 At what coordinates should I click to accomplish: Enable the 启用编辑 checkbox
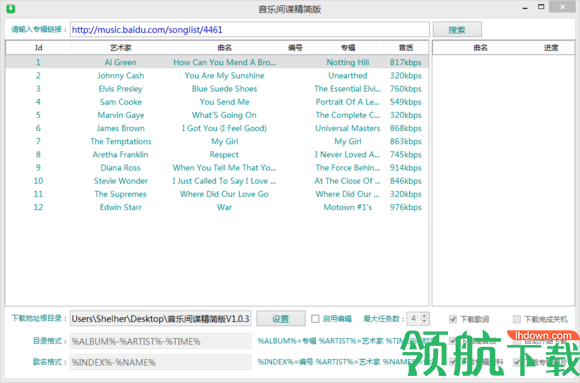pos(315,319)
